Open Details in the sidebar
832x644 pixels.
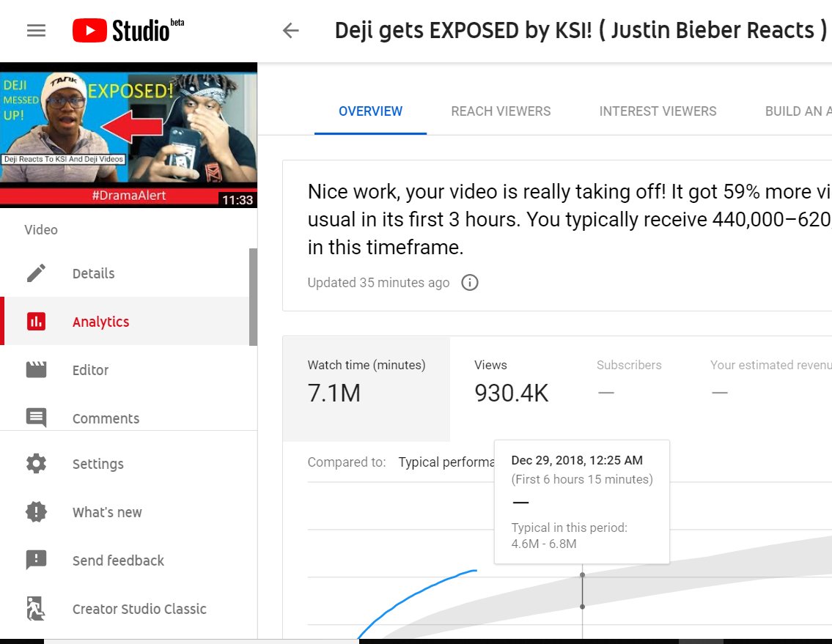pyautogui.click(x=125, y=273)
